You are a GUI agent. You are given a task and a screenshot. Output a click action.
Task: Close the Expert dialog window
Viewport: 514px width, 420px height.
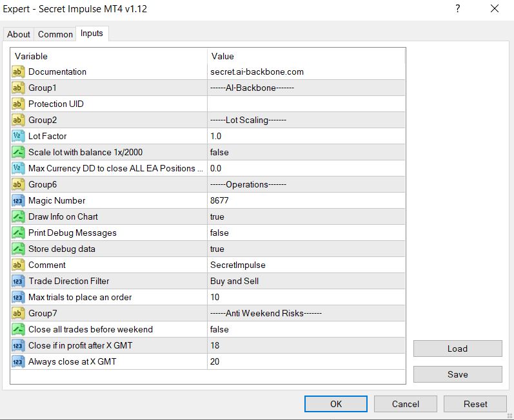tap(495, 8)
